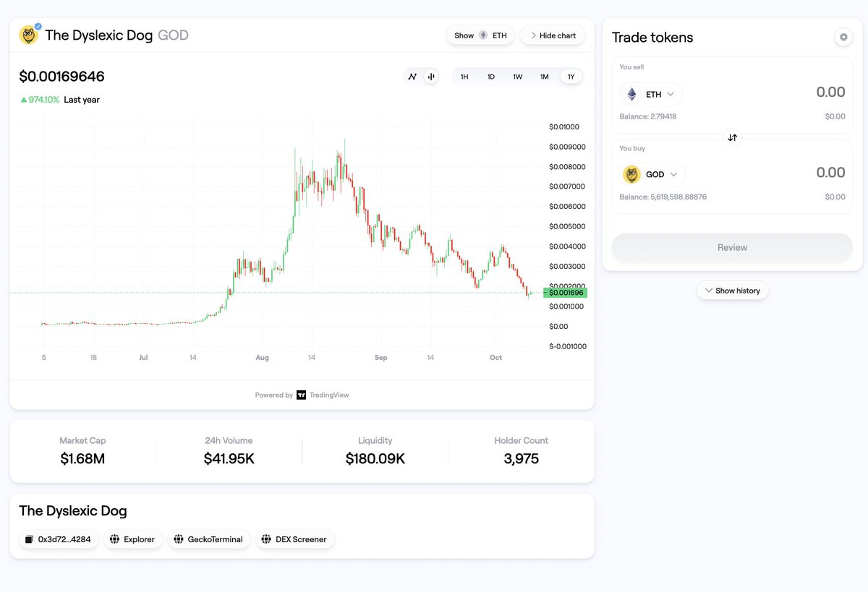868x592 pixels.
Task: Open GOD buy token dropdown
Action: (653, 174)
